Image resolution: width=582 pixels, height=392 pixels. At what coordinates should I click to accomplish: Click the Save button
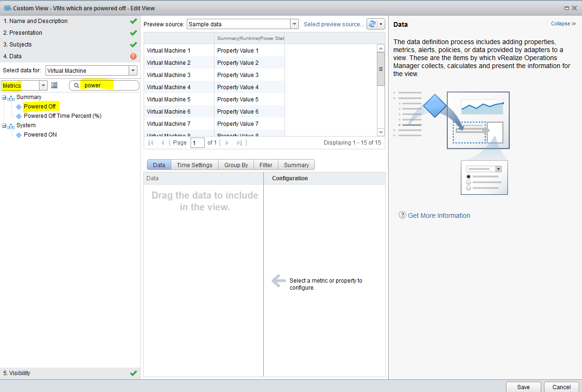[523, 387]
